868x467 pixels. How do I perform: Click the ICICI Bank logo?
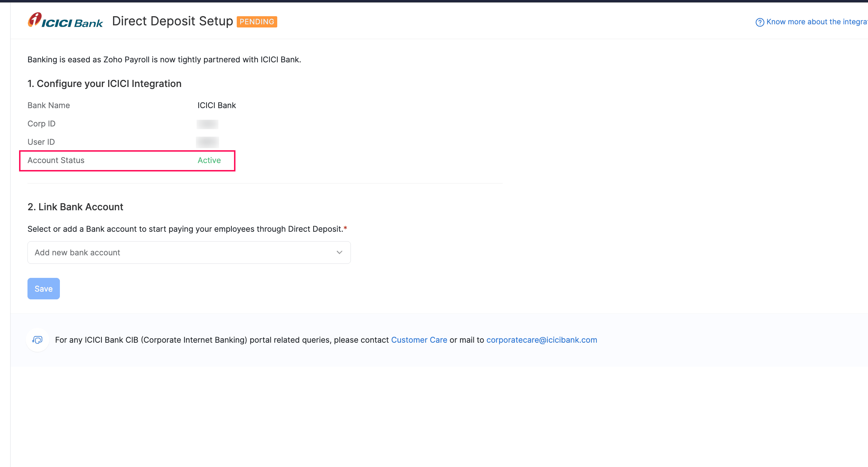(65, 20)
